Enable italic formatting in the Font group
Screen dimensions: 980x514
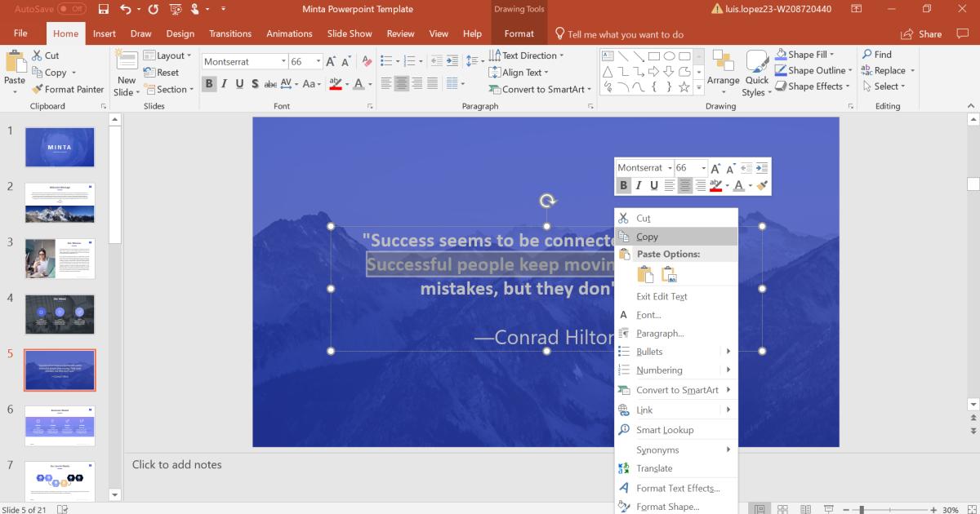pyautogui.click(x=224, y=82)
